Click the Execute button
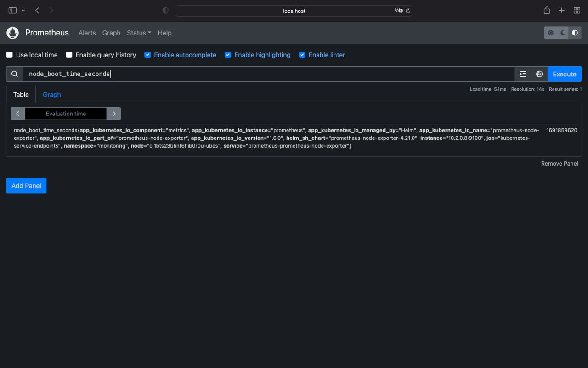 565,74
